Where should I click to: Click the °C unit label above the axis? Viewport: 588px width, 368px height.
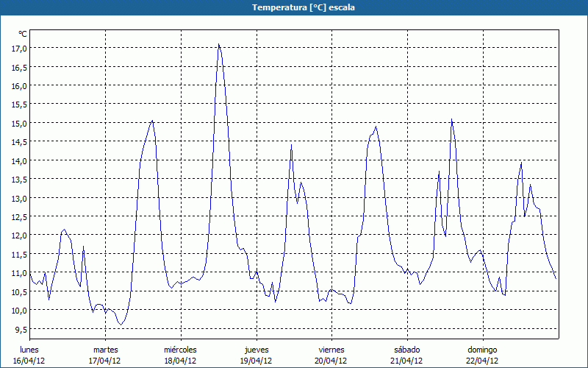pos(23,34)
